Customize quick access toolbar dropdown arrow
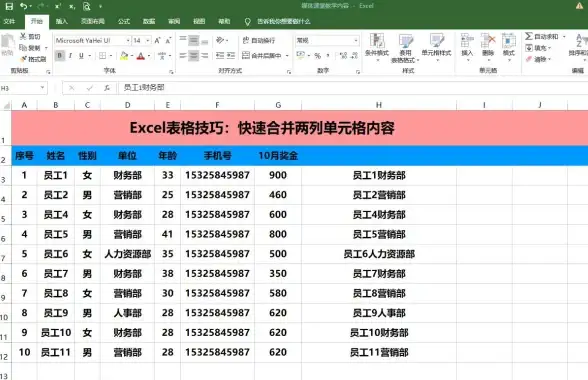Viewport: 588px width, 380px height. point(100,6)
